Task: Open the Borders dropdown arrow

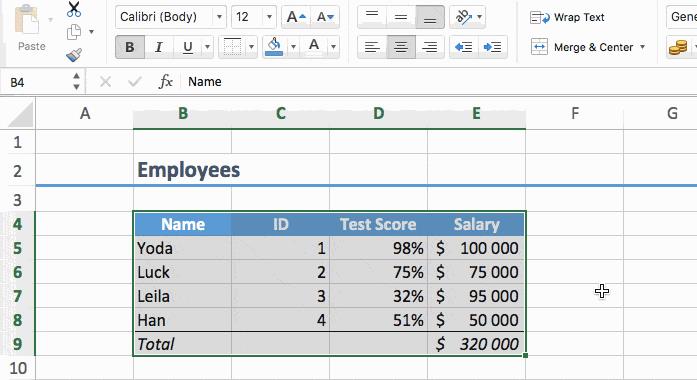Action: (x=251, y=47)
